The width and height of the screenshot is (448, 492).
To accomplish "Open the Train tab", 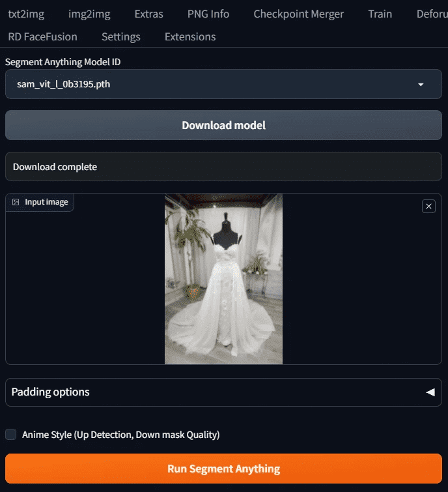I will coord(380,14).
